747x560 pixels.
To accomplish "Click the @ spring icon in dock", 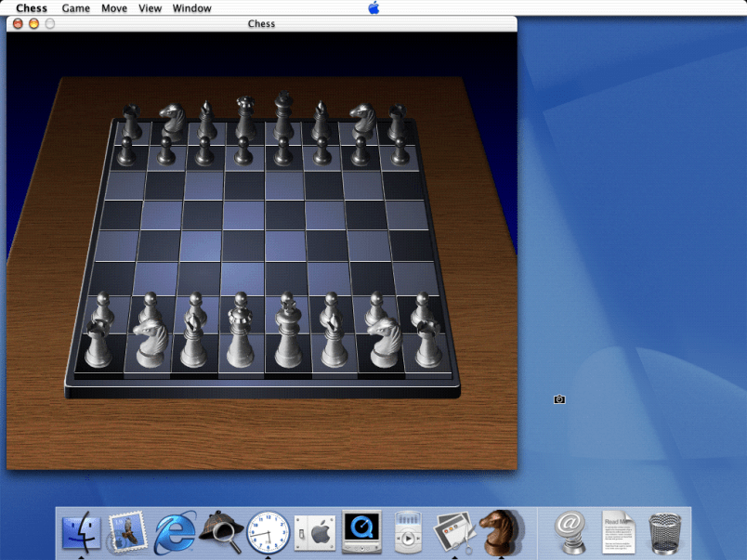I will point(570,532).
